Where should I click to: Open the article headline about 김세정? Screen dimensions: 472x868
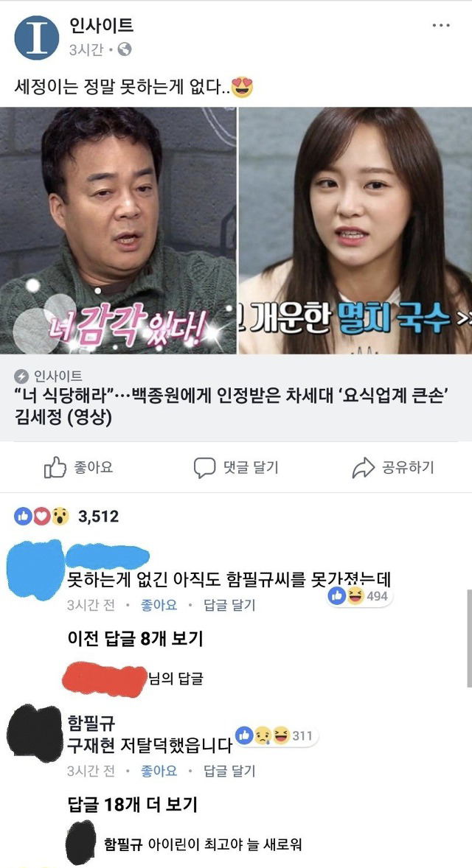pos(229,407)
